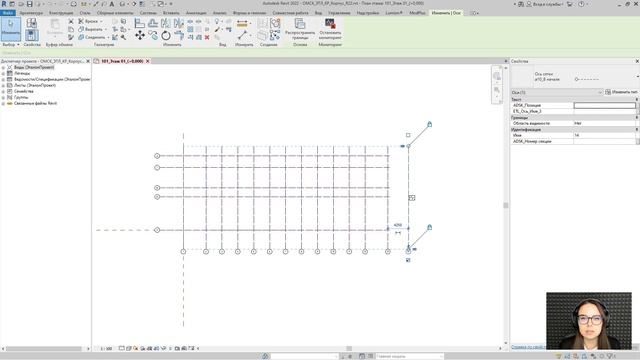640x360 pixels.
Task: Expand the Легенды tree node
Action: 3,73
